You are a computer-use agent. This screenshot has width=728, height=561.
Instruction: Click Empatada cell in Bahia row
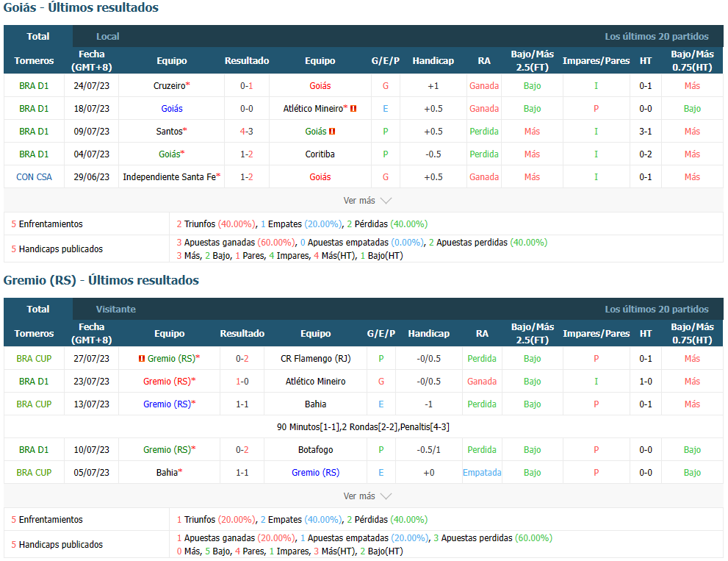(x=482, y=473)
